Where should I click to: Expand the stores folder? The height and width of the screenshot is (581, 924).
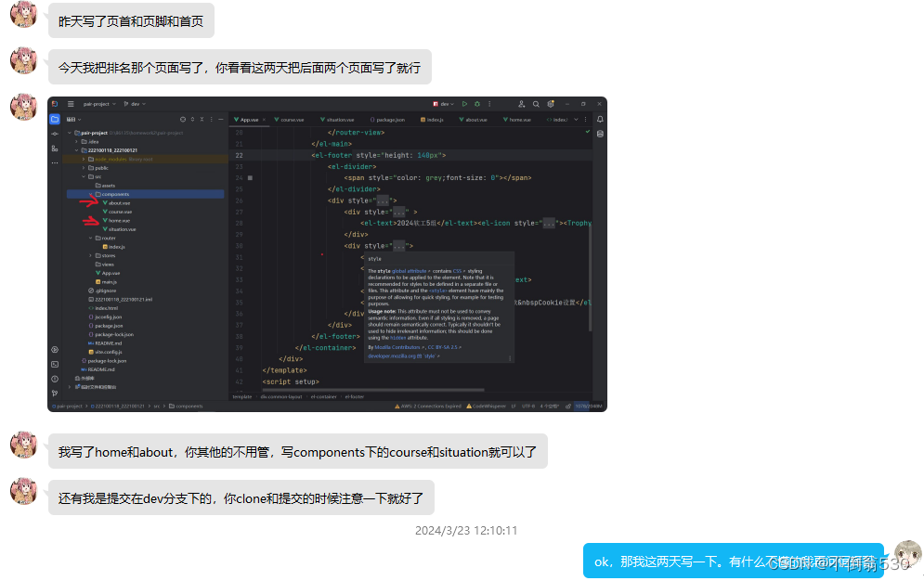pyautogui.click(x=91, y=256)
